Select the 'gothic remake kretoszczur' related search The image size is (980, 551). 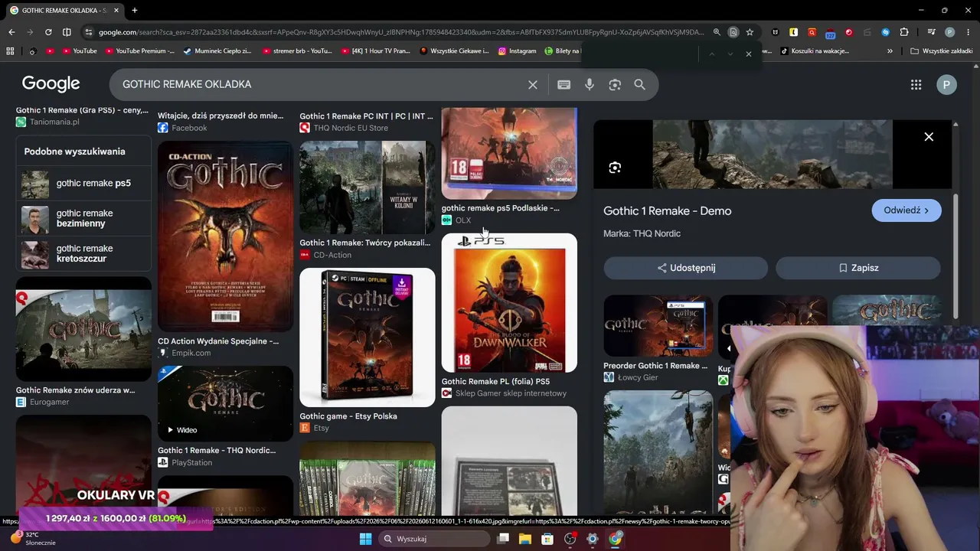click(83, 253)
